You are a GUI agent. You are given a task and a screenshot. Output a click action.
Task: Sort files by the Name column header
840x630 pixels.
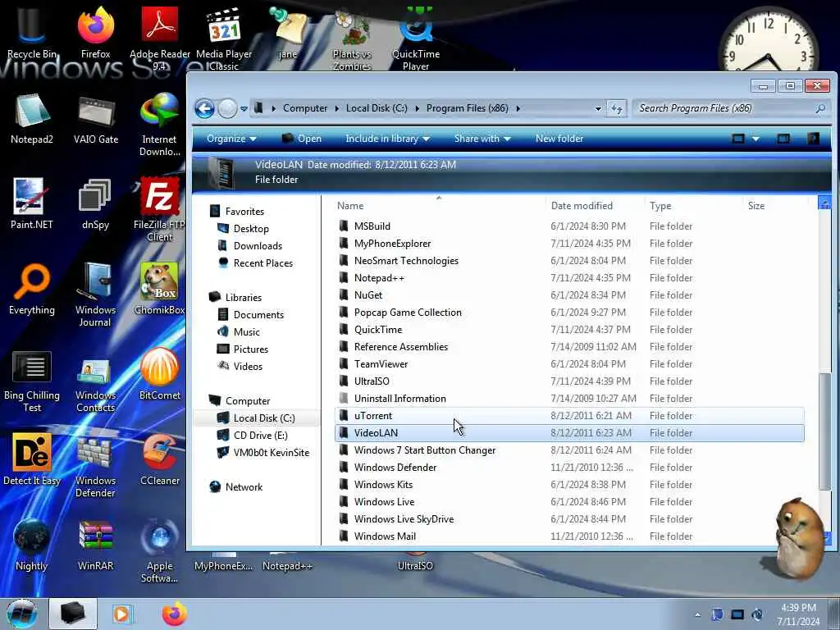(350, 206)
